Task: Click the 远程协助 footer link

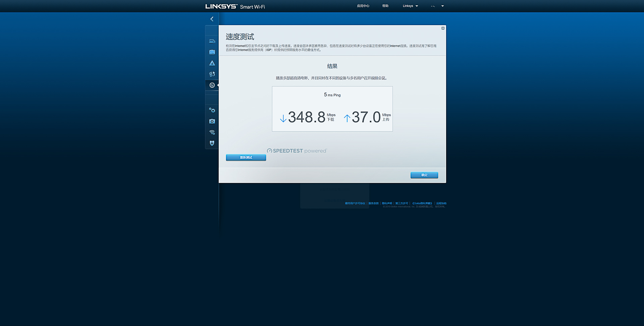Action: coord(442,203)
